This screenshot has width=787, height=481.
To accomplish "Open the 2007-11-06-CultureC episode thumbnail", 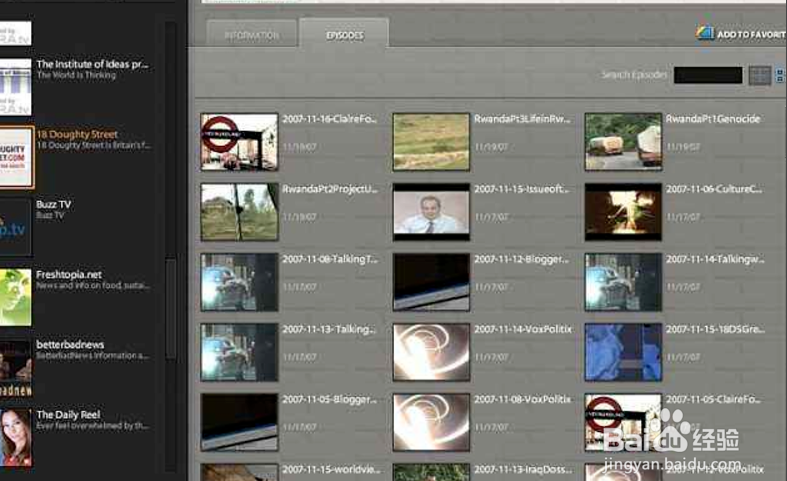I will pos(623,212).
